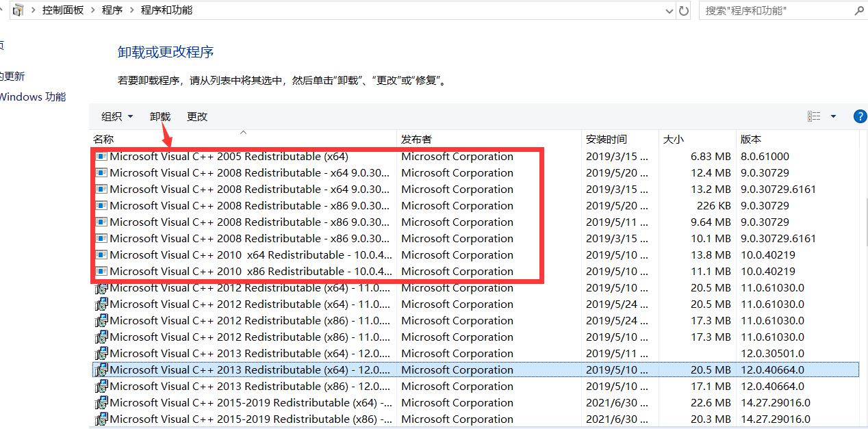Go to 控制面板 in the breadcrumb

pyautogui.click(x=63, y=10)
